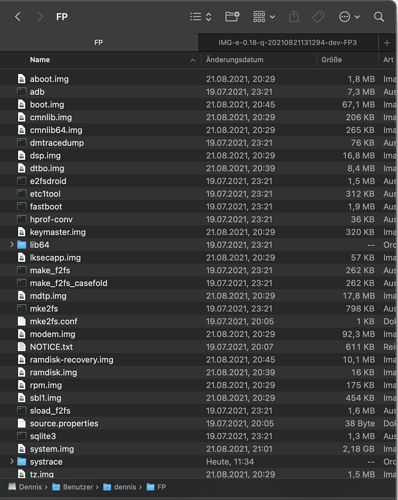
Task: Go back with the toolbar back arrow
Action: tap(18, 16)
